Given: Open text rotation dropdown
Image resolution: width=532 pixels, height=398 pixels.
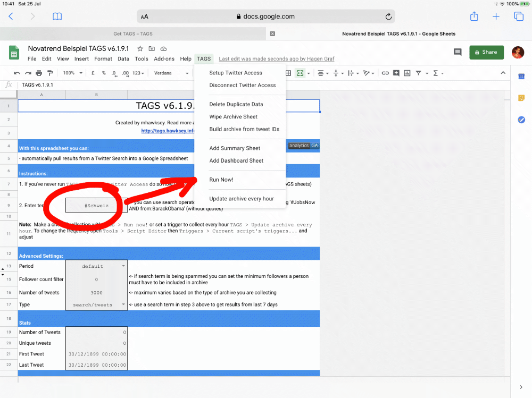Looking at the screenshot, I should pos(369,73).
